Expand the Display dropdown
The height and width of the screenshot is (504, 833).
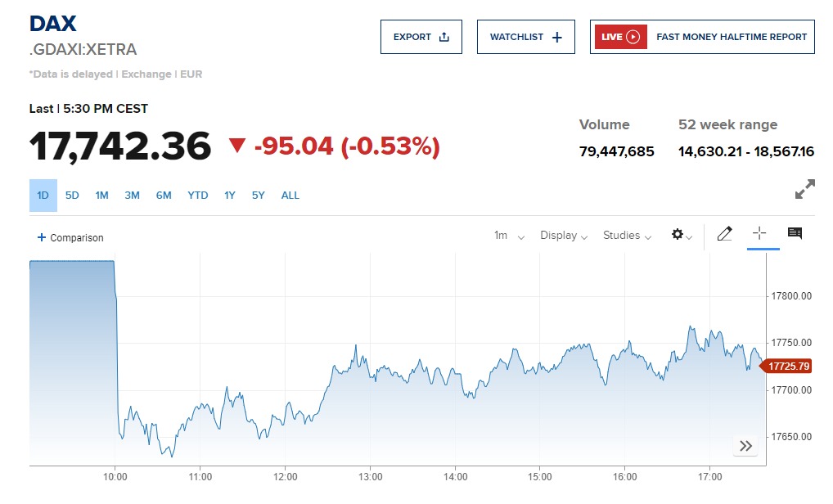pyautogui.click(x=563, y=236)
